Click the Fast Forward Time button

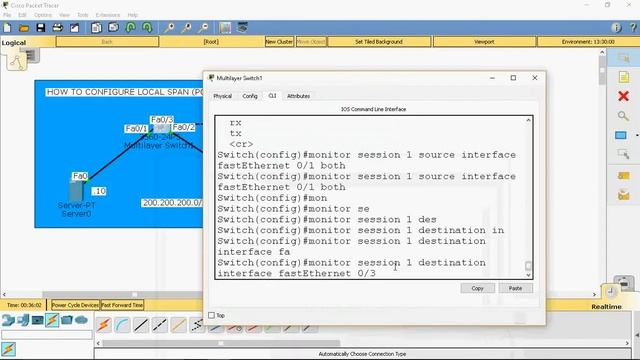[122, 305]
